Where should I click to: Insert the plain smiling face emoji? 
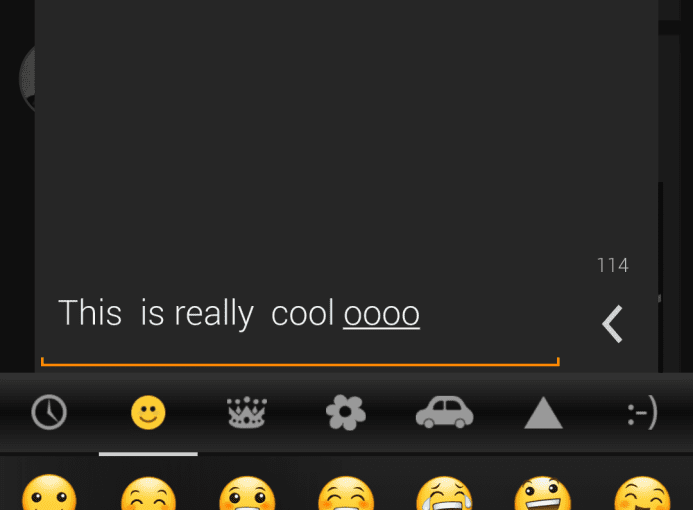tap(49, 492)
